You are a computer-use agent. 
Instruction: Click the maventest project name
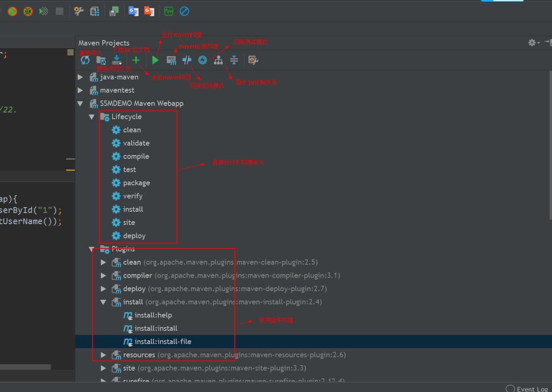pyautogui.click(x=117, y=90)
